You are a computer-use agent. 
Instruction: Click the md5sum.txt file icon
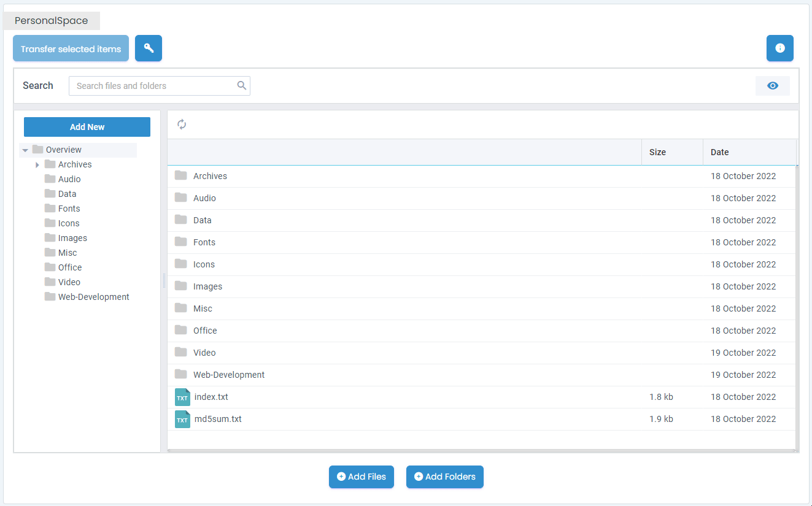182,419
